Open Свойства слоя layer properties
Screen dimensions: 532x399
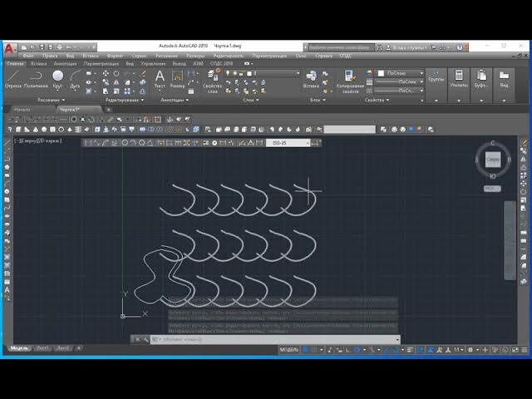[213, 81]
